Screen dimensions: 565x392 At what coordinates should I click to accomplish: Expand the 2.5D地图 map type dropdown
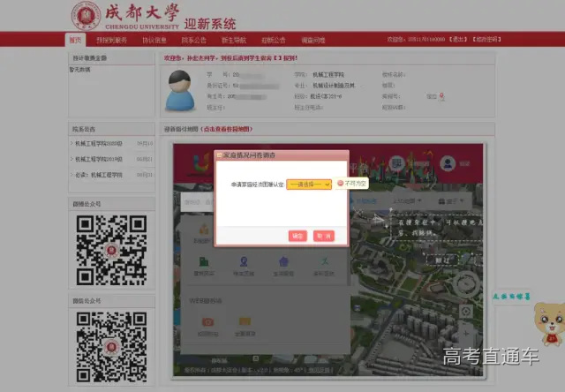coord(407,200)
